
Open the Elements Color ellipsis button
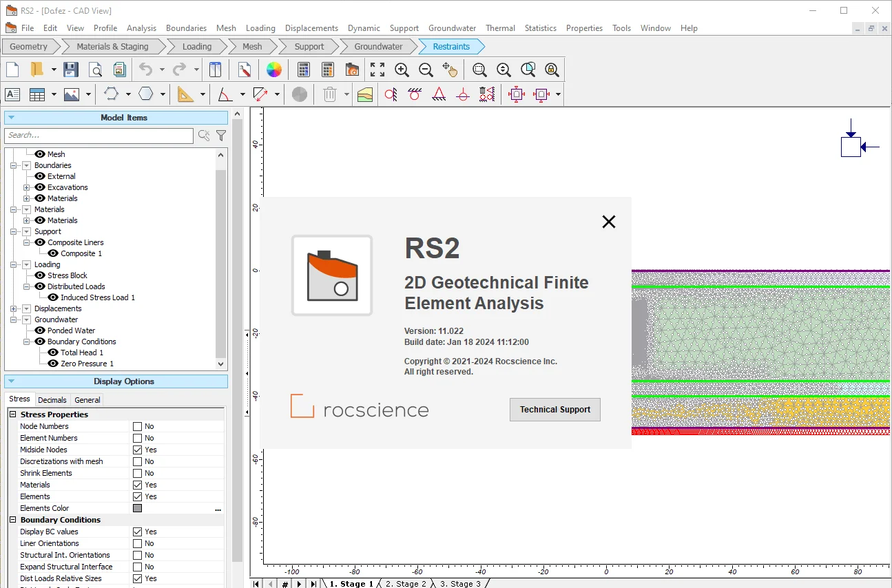(218, 509)
